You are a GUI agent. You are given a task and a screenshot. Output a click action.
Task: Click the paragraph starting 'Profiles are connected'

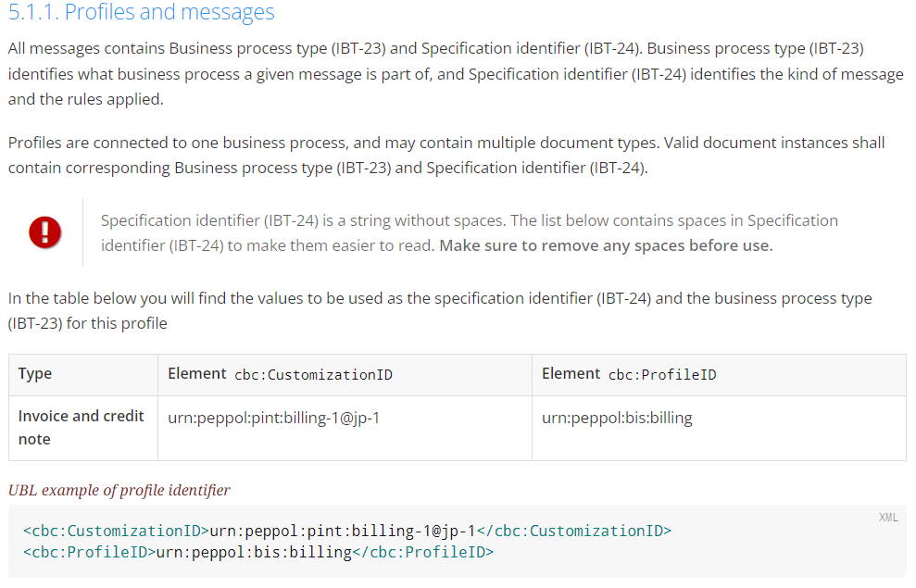click(x=446, y=156)
